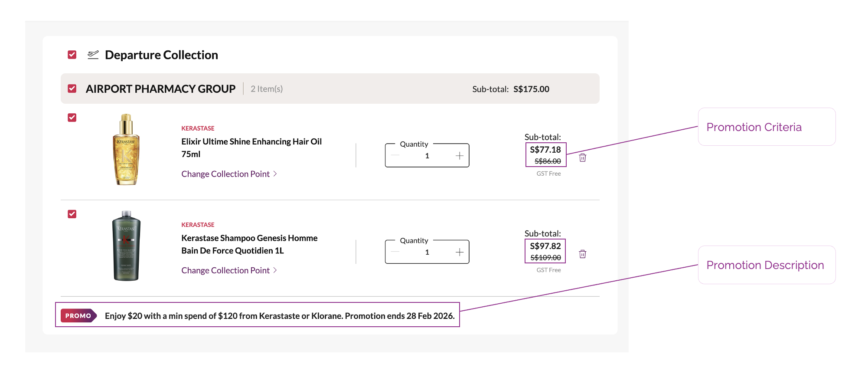This screenshot has height=374, width=868.
Task: Click the PROMO tag badge
Action: tap(78, 315)
